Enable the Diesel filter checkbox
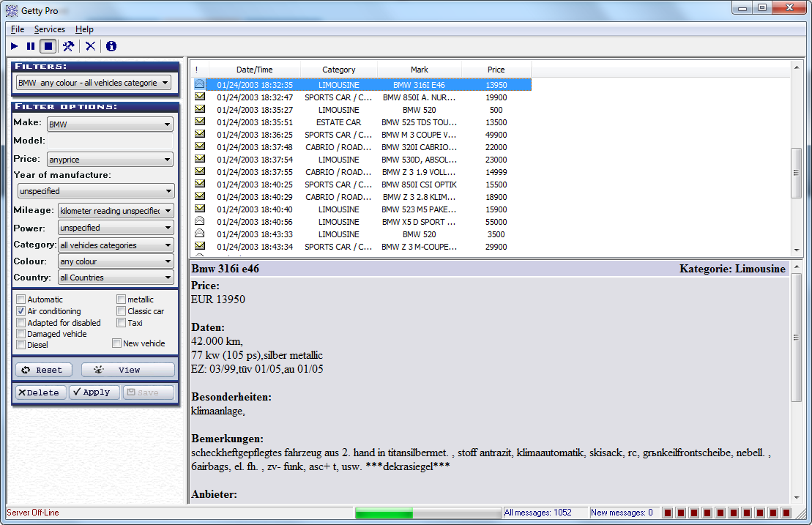 [21, 345]
